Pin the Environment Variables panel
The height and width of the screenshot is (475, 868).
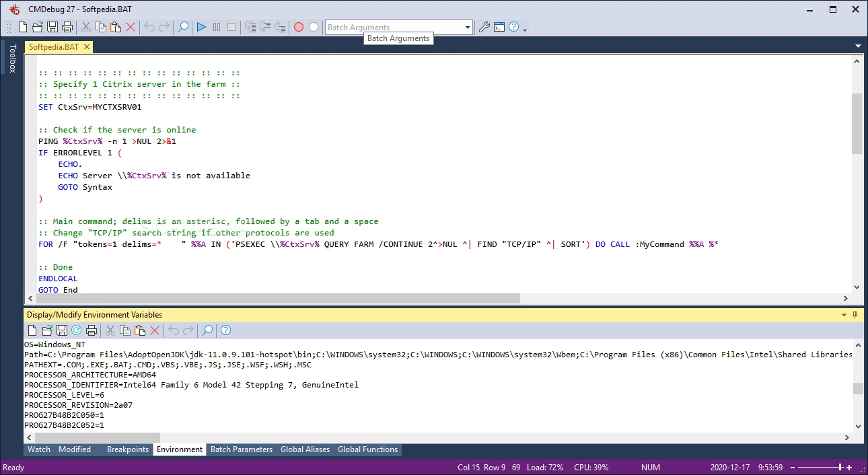(x=855, y=314)
